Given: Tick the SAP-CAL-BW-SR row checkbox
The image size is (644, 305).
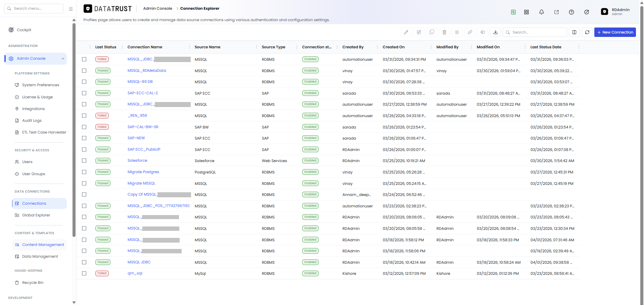Looking at the screenshot, I should point(84,127).
